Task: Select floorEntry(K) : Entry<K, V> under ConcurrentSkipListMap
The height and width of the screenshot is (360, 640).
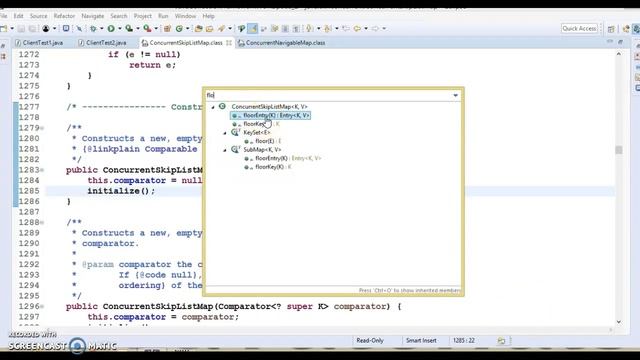Action: [x=271, y=116]
